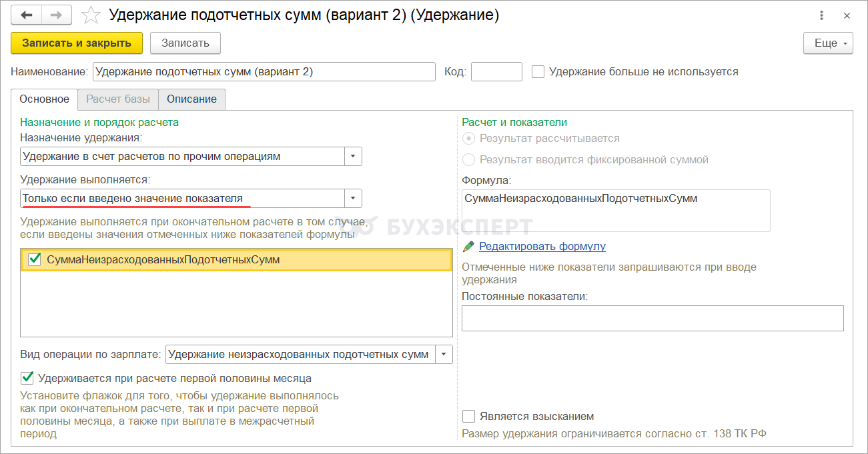
Task: Open 'Редактировать формулу' link
Action: (x=542, y=246)
